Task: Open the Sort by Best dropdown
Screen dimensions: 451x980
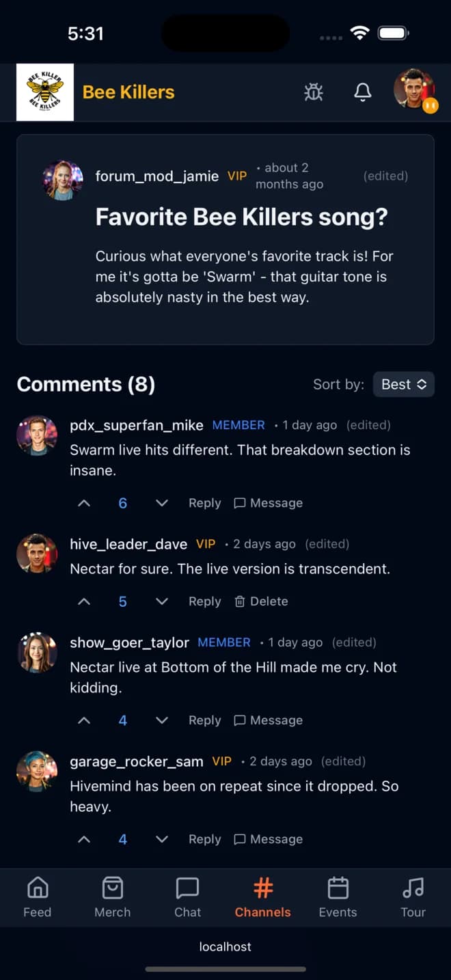Action: [x=403, y=384]
